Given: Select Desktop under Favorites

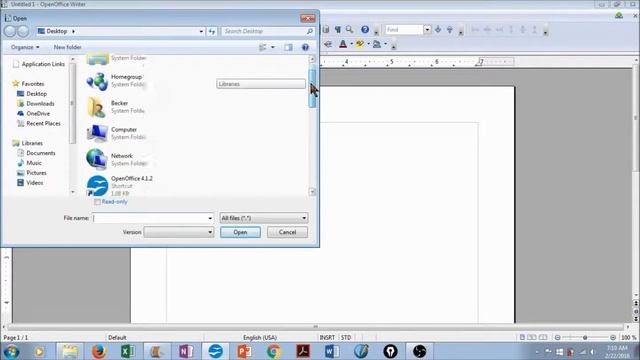Looking at the screenshot, I should pyautogui.click(x=32, y=94).
